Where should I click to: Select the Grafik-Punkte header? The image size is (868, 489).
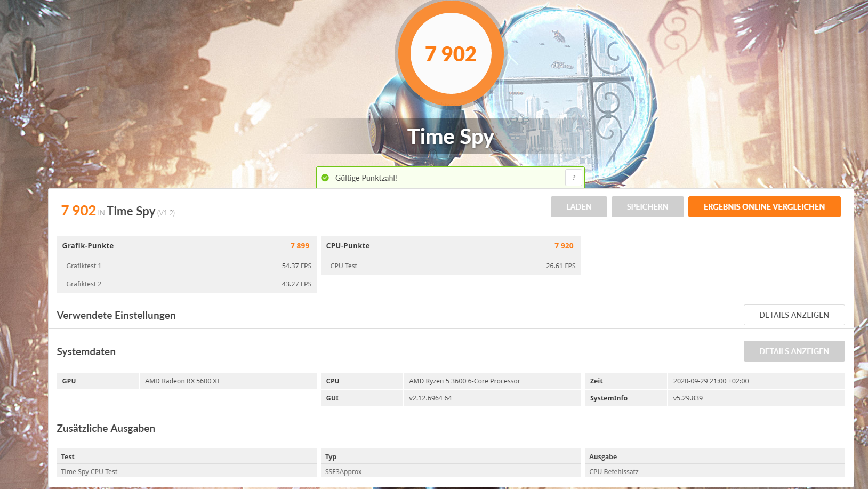coord(88,246)
